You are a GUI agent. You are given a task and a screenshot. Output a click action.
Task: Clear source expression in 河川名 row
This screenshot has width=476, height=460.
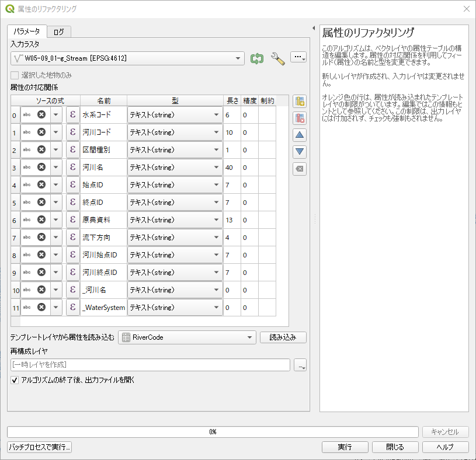(x=41, y=168)
